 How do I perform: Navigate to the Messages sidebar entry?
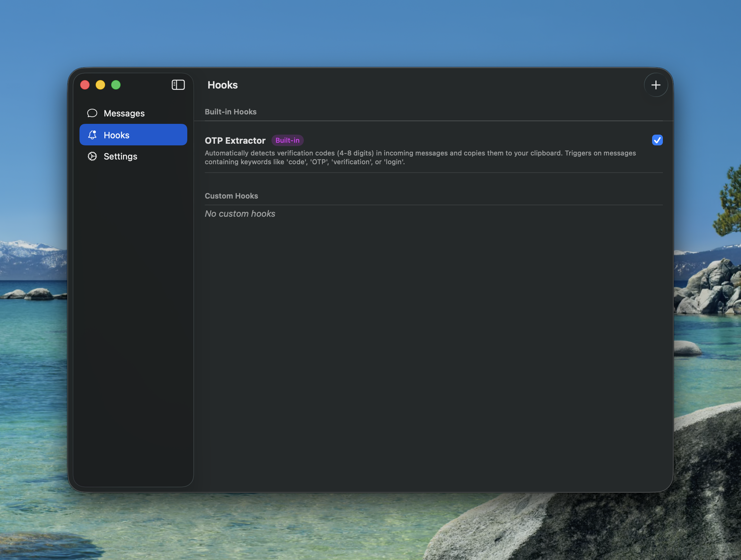tap(124, 113)
